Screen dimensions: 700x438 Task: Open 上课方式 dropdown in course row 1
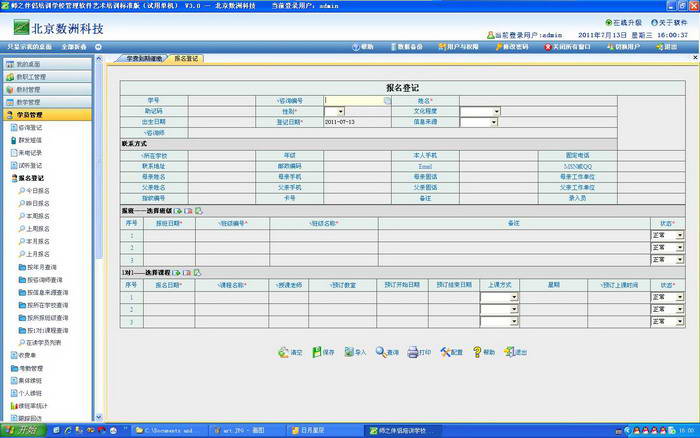[514, 297]
